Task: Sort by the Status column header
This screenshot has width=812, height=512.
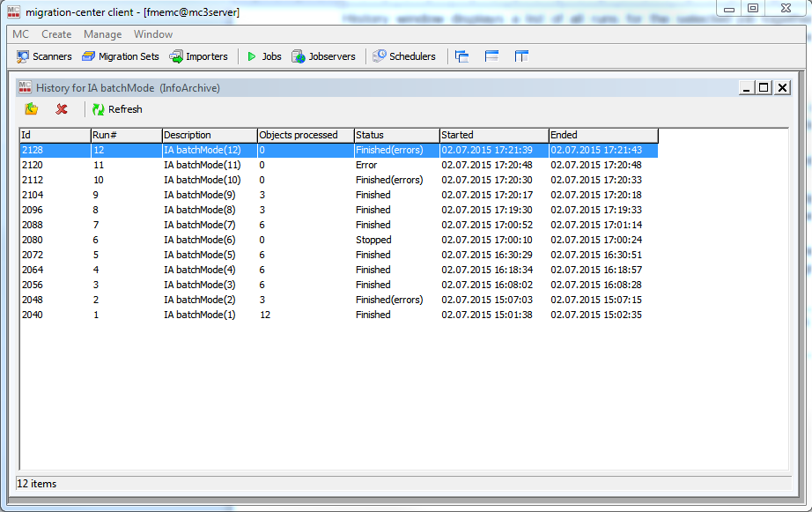Action: pyautogui.click(x=396, y=135)
